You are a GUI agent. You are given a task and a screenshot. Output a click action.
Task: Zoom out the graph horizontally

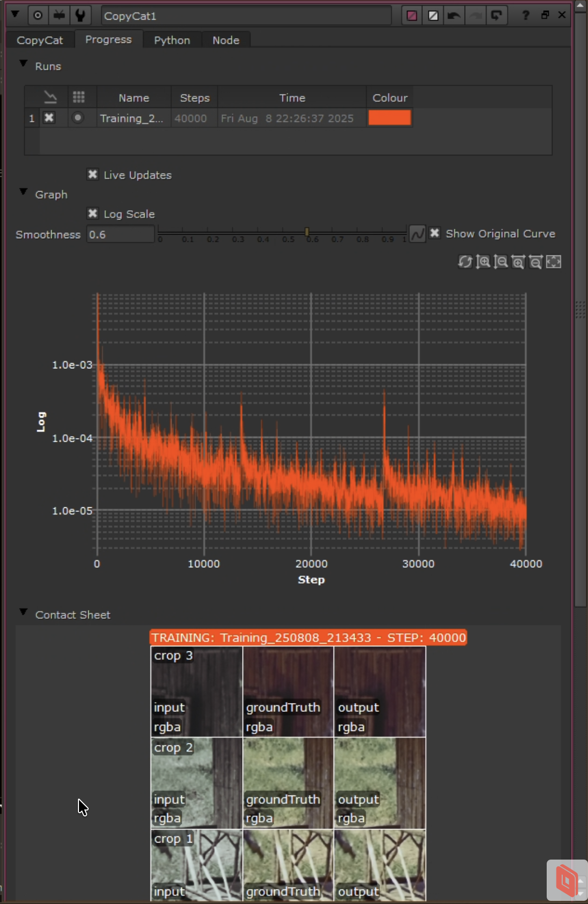tap(536, 262)
